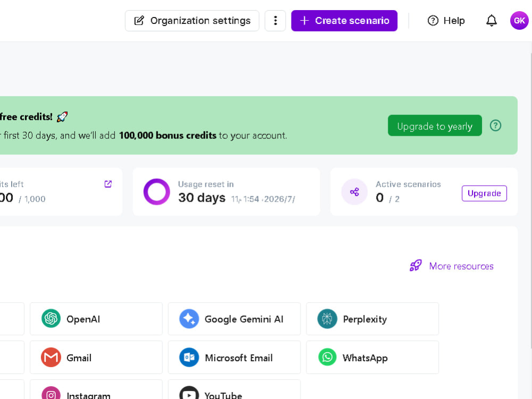Click the Google Gemini AI sparkle icon

coord(189,319)
